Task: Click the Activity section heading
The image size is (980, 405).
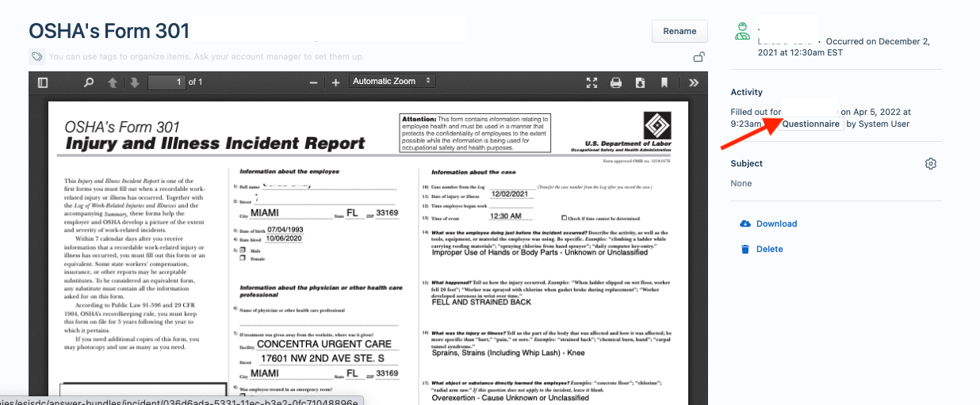Action: click(747, 93)
